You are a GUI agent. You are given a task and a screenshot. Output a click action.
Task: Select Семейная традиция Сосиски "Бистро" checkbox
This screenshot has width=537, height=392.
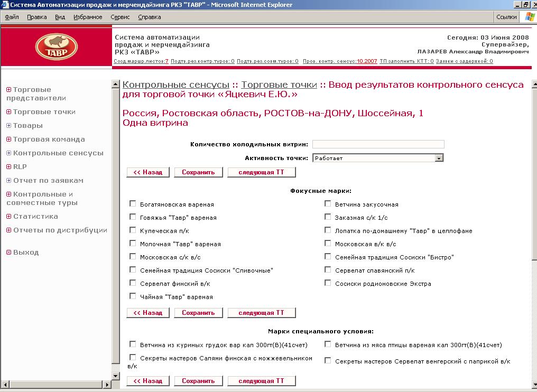pos(328,256)
